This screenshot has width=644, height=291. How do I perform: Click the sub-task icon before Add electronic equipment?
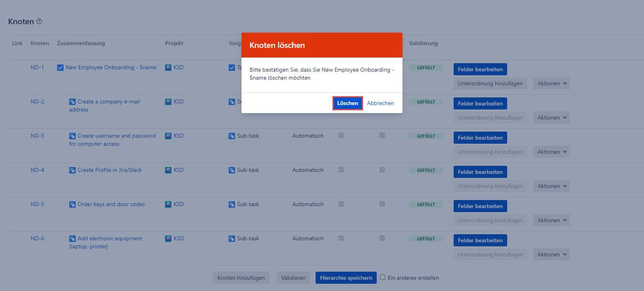72,239
